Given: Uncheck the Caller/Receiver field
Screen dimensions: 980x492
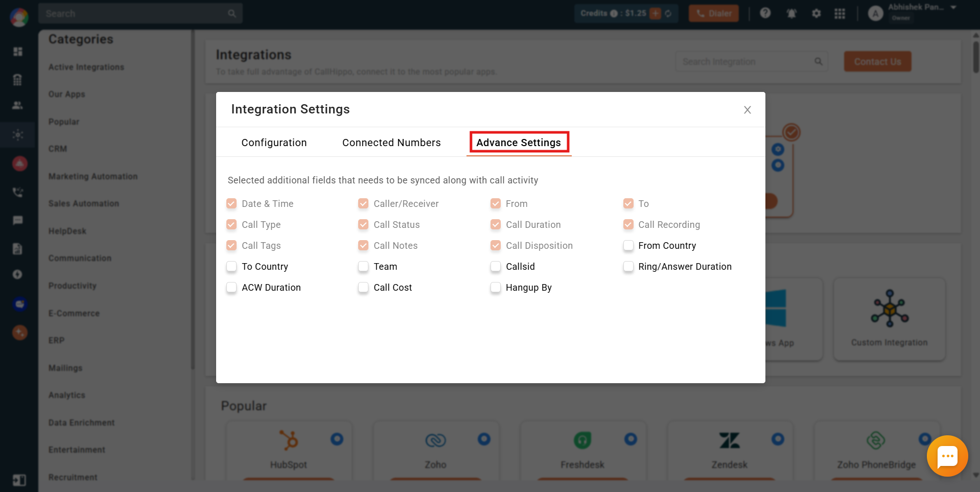Looking at the screenshot, I should point(363,204).
